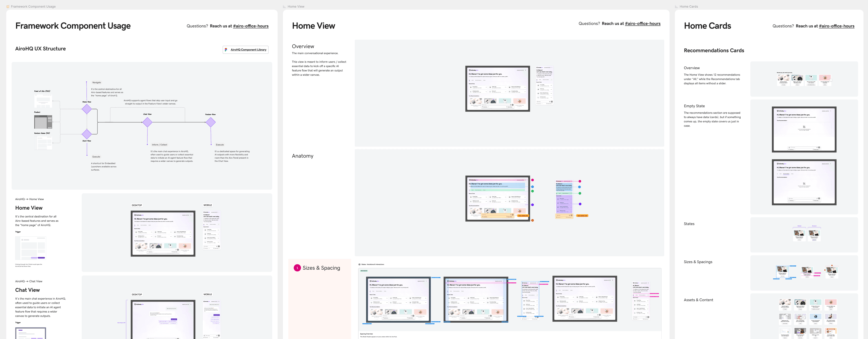Click the Figma logo icon in AiroHQ Component Library button

pyautogui.click(x=226, y=50)
